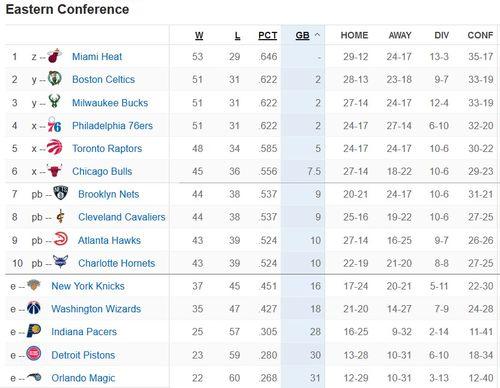
Task: Sort standings by W column
Action: click(199, 35)
